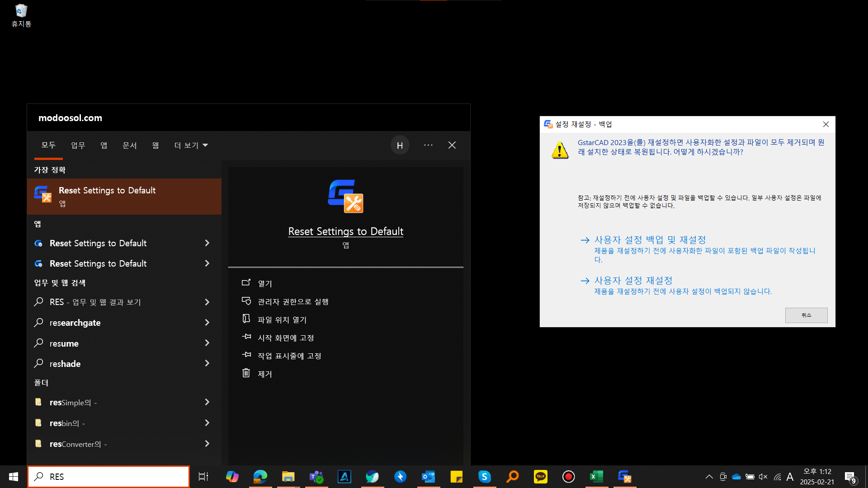Open the Windows Start button
The height and width of the screenshot is (488, 868).
pyautogui.click(x=14, y=477)
